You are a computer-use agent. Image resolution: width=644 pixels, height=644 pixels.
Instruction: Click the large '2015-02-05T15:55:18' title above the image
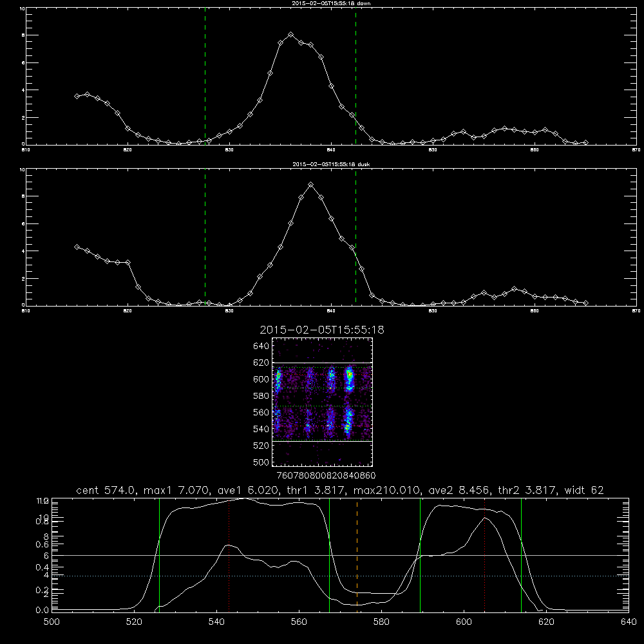click(322, 330)
